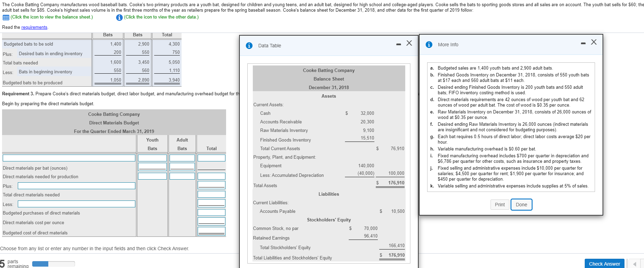The height and width of the screenshot is (268, 644).
Task: Open the other data info icon
Action: pyautogui.click(x=119, y=17)
